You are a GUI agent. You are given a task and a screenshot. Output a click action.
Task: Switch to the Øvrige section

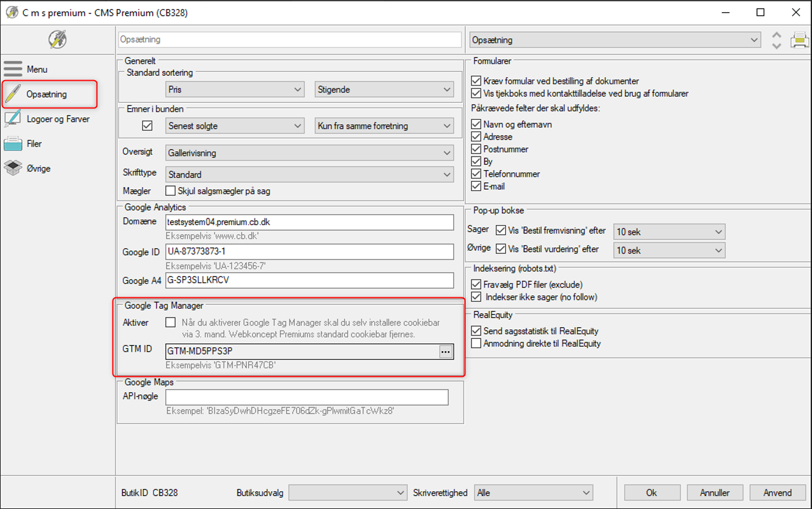[28, 168]
